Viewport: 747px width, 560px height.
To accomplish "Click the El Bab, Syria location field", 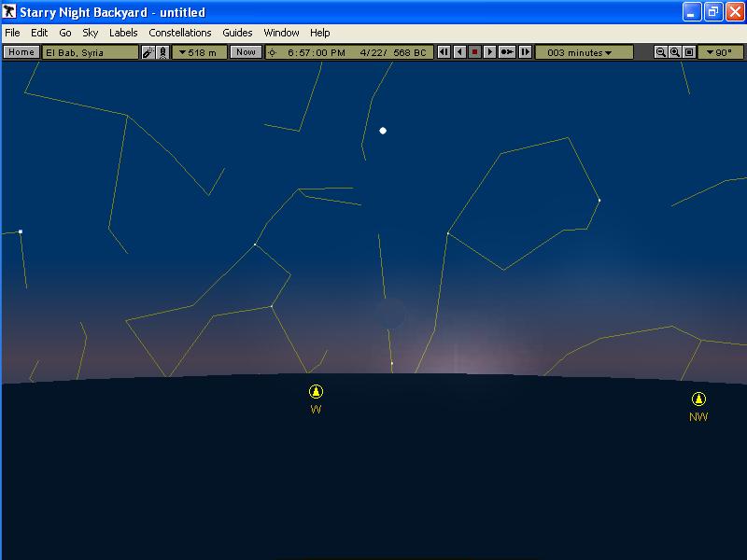I will (91, 52).
